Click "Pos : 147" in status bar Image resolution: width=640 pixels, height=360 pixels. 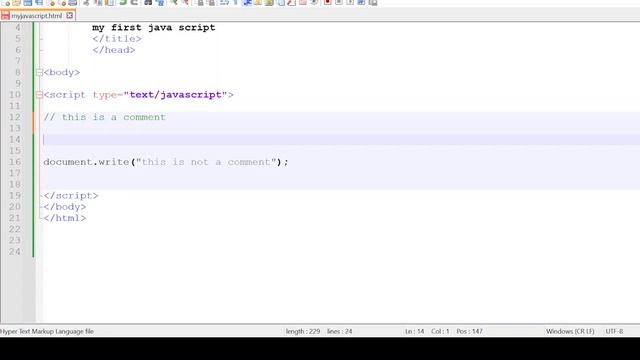coord(469,331)
